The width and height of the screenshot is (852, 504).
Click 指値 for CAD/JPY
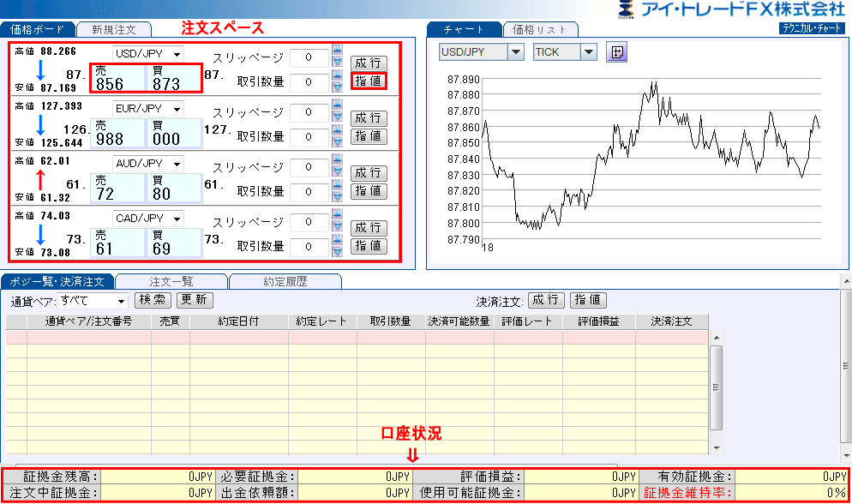(x=369, y=245)
